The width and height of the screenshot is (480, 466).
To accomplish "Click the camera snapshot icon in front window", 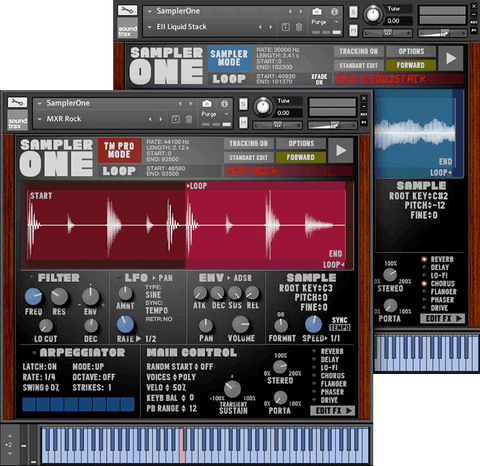I will pos(207,104).
